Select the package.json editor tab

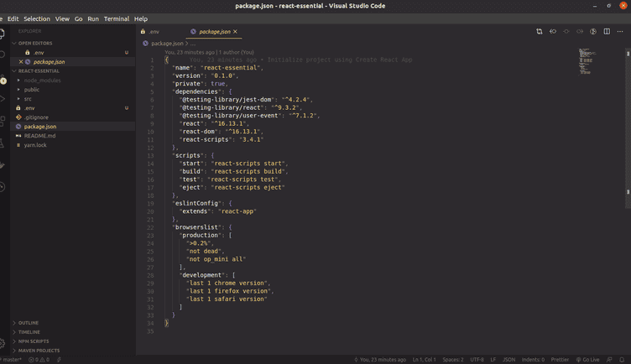215,31
